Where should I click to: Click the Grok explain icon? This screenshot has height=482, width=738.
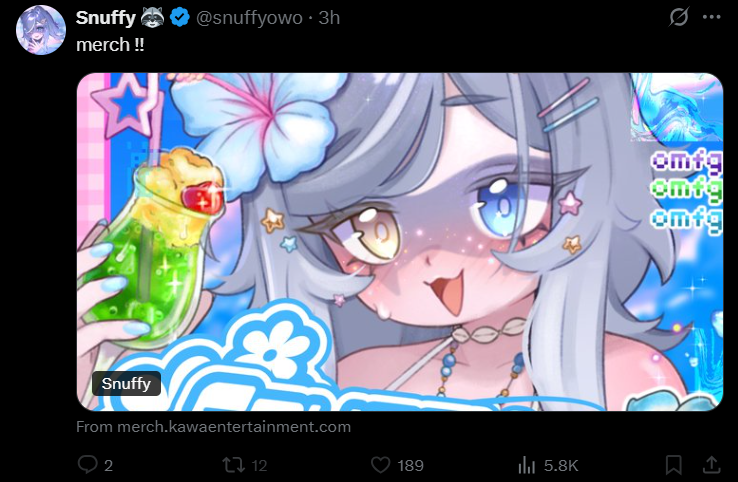[679, 17]
